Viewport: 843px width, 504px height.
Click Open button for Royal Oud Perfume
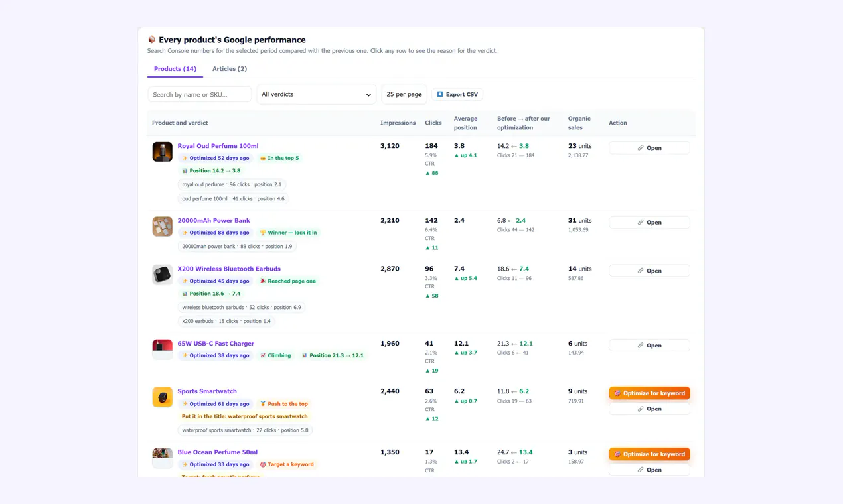pos(649,148)
